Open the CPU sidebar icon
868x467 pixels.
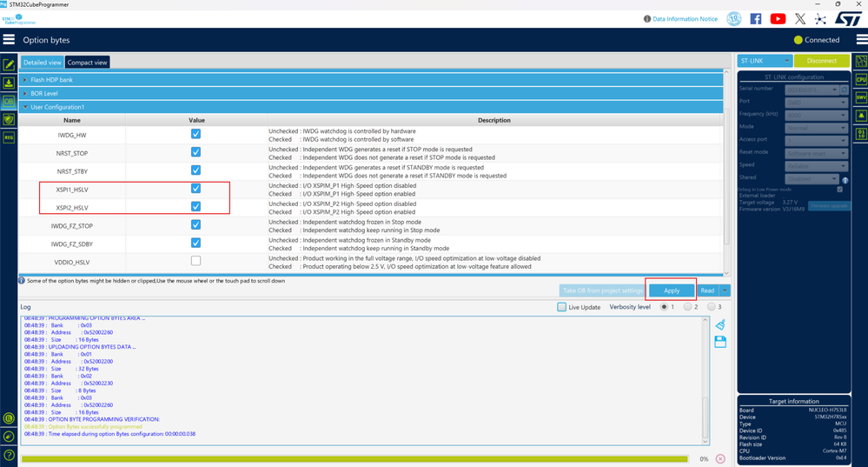861,79
